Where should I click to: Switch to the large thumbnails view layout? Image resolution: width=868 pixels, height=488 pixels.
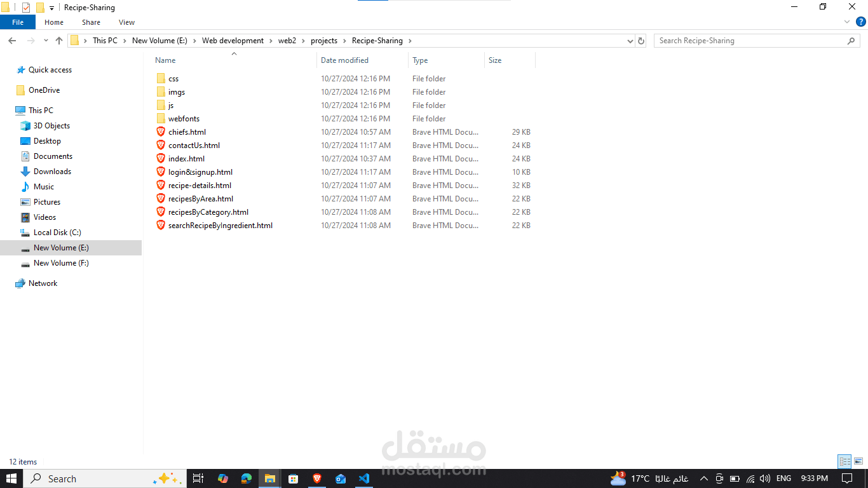[858, 462]
